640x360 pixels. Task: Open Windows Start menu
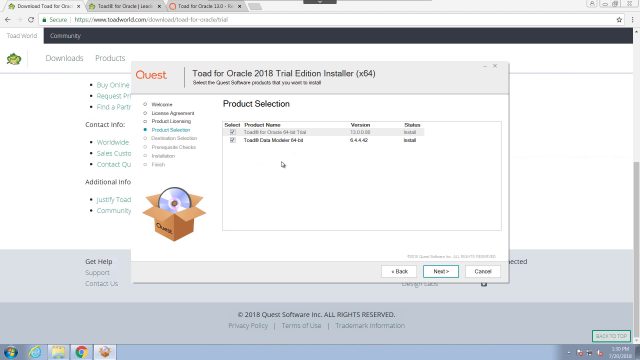(x=11, y=352)
